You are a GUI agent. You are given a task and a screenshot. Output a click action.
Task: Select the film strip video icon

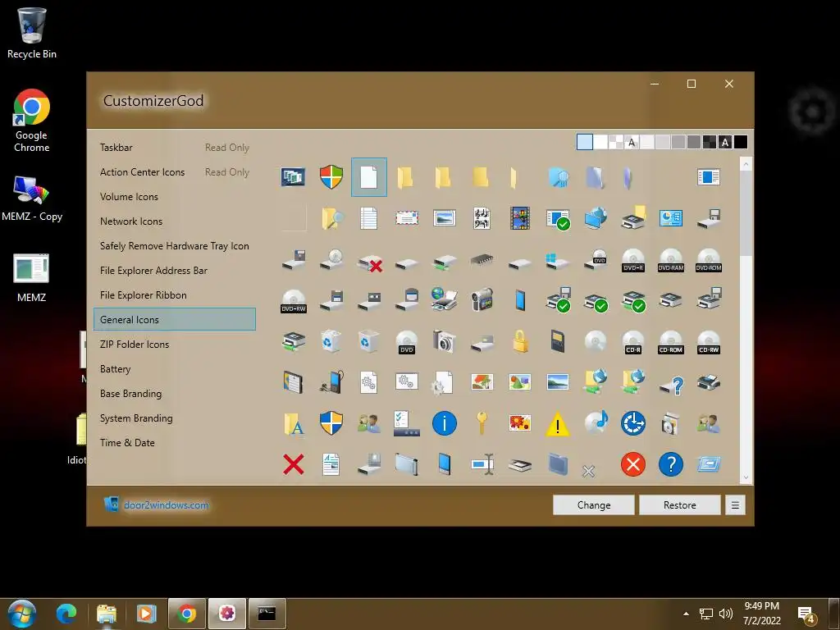tap(519, 218)
